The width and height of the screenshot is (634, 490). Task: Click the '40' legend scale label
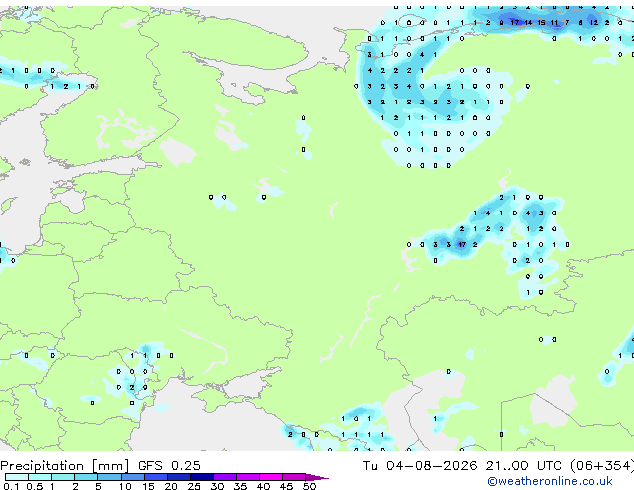tap(263, 486)
